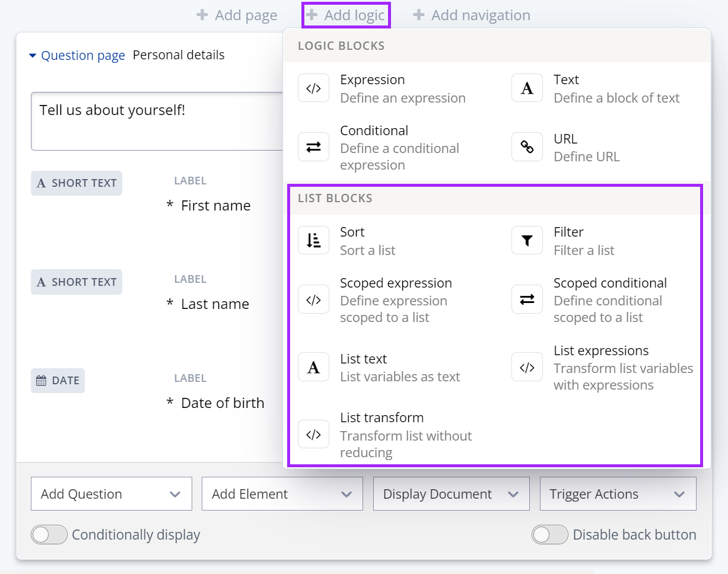The image size is (728, 574).
Task: Click the plus icon beside Add logic
Action: (311, 15)
